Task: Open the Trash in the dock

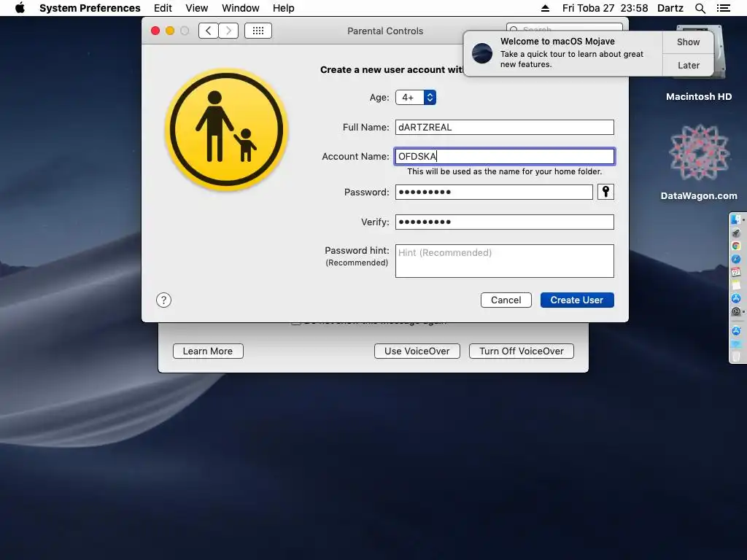Action: 736,356
